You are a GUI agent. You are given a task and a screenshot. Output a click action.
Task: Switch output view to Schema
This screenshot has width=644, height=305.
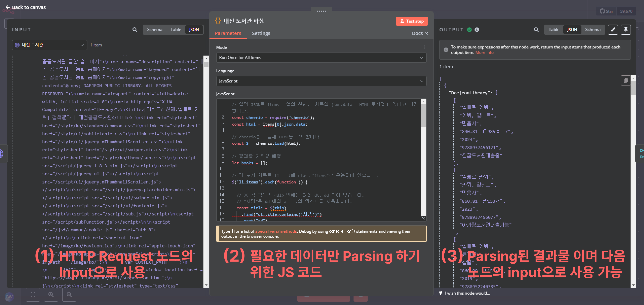593,29
